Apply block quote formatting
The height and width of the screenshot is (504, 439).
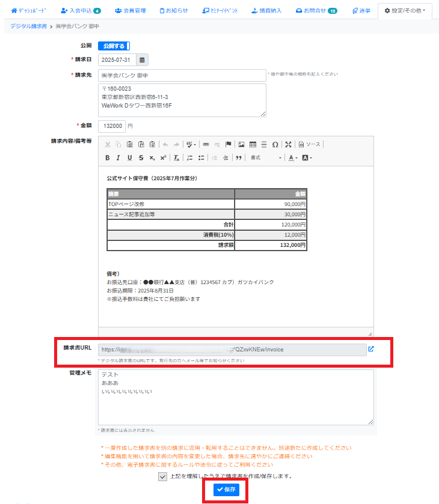click(x=239, y=158)
